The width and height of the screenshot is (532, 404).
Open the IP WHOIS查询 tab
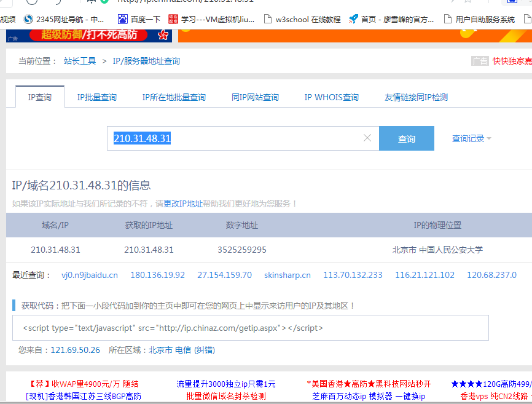pos(332,97)
